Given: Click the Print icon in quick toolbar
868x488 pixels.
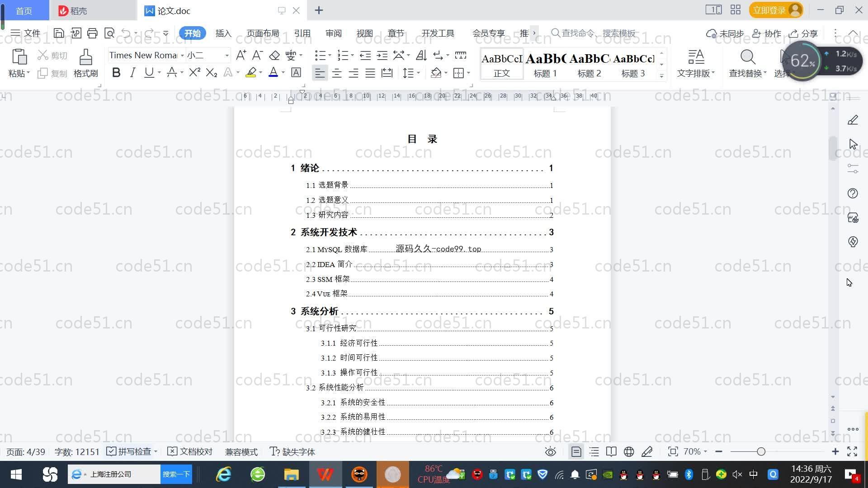Looking at the screenshot, I should click(x=92, y=33).
